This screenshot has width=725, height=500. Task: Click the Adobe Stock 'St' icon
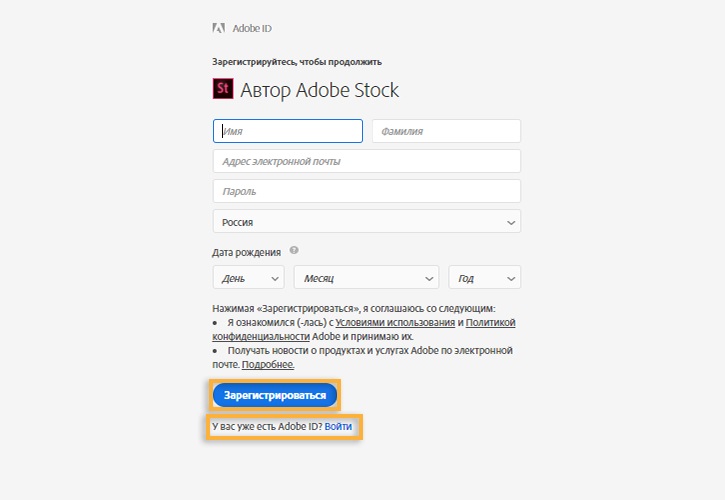coord(223,89)
